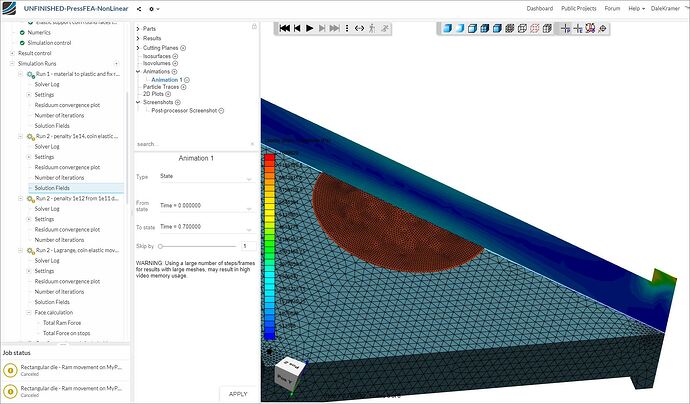This screenshot has width=690, height=404.
Task: Expand Face calculation tree node
Action: (x=29, y=312)
